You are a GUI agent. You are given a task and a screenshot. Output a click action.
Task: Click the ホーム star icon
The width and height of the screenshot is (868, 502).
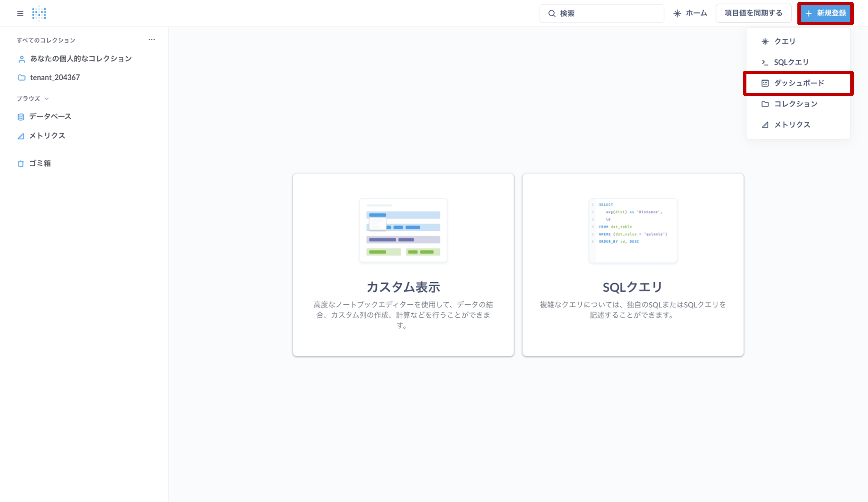point(677,13)
